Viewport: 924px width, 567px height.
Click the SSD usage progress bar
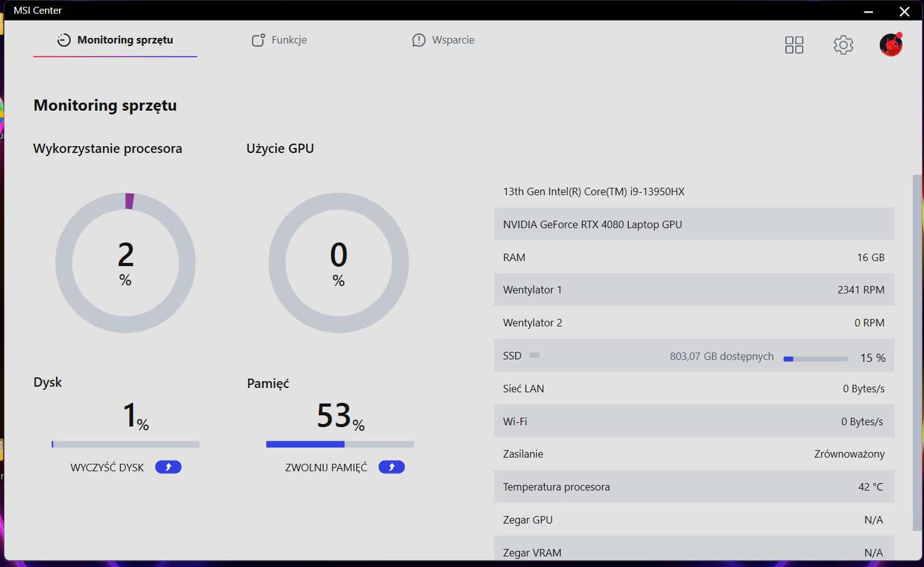pos(815,359)
